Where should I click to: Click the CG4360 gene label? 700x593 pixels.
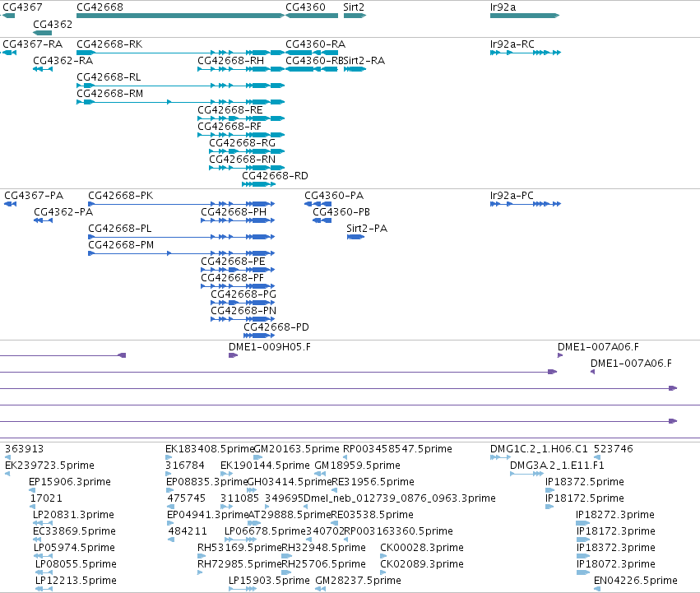[x=305, y=7]
